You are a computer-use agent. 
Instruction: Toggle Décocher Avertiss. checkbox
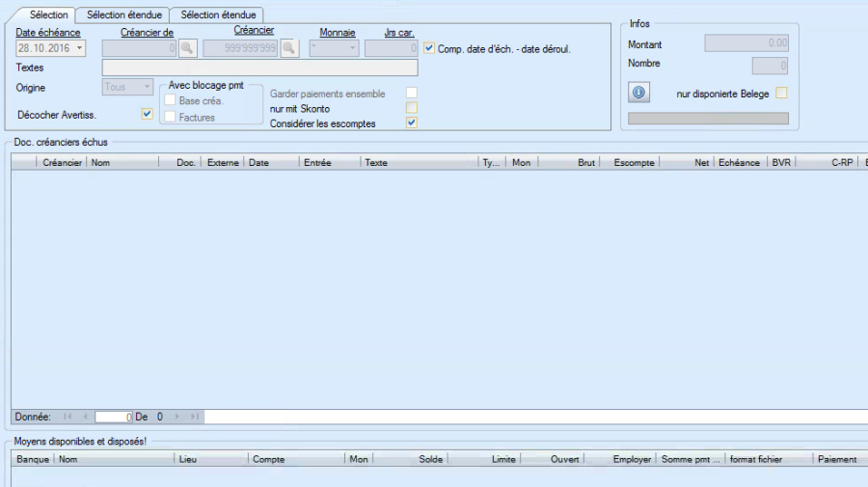tap(147, 114)
